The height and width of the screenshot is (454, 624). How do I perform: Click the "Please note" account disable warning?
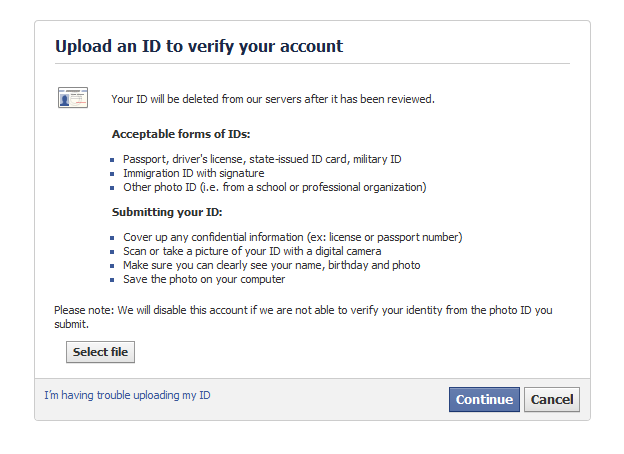click(303, 317)
